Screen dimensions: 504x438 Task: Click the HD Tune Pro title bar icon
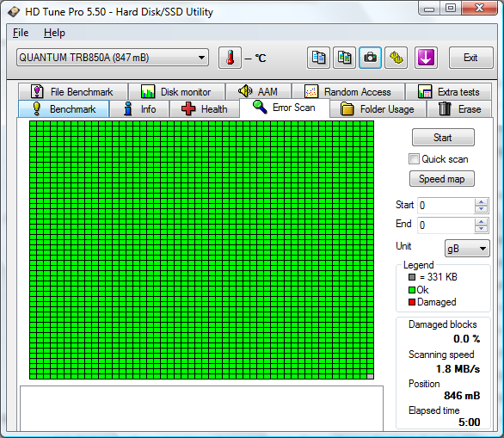[14, 12]
